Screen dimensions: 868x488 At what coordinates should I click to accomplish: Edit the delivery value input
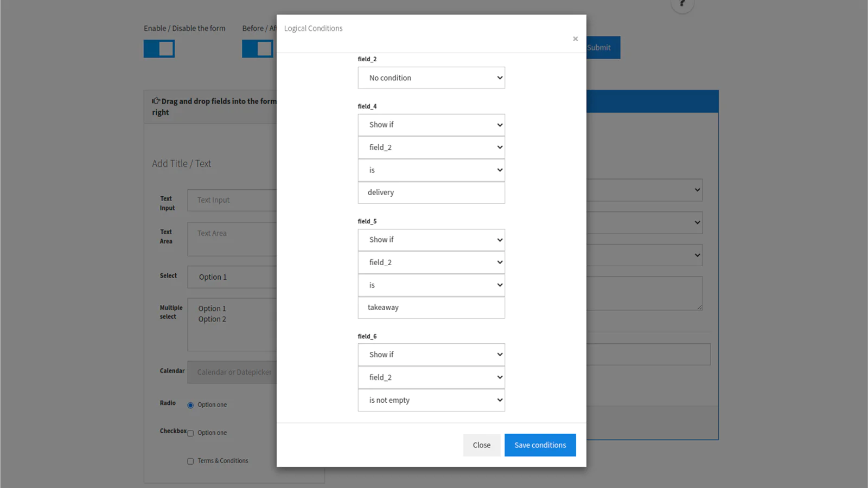click(431, 192)
